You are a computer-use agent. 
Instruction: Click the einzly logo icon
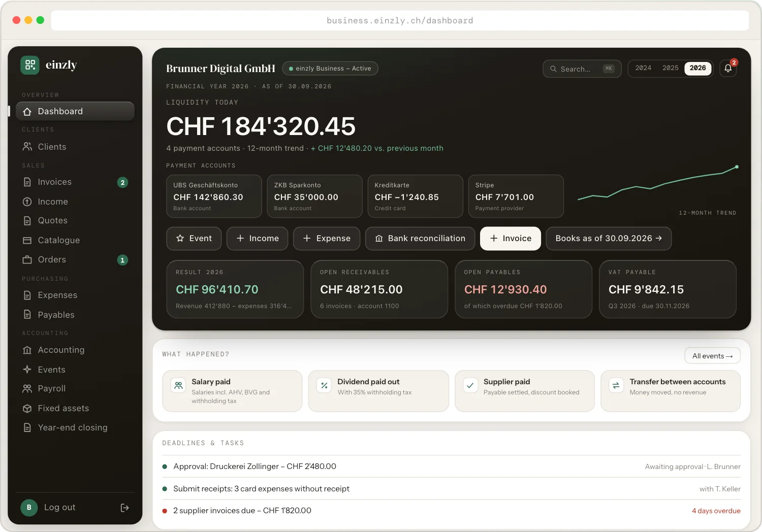coord(30,65)
